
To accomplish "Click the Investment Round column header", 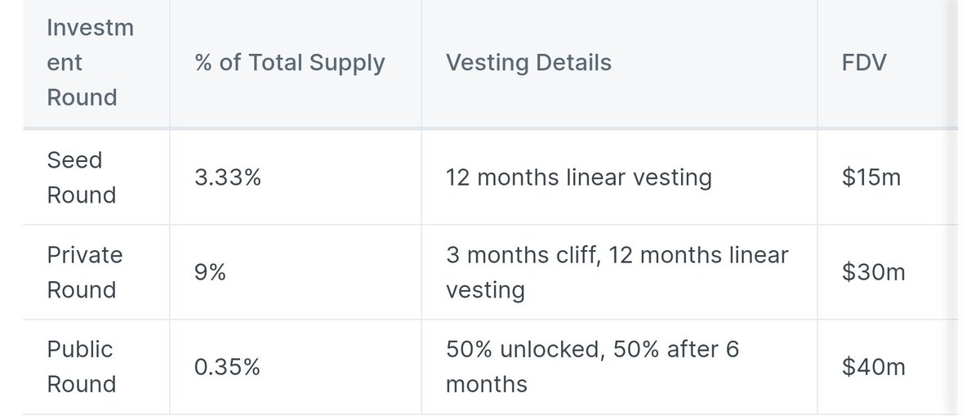I will [x=90, y=63].
